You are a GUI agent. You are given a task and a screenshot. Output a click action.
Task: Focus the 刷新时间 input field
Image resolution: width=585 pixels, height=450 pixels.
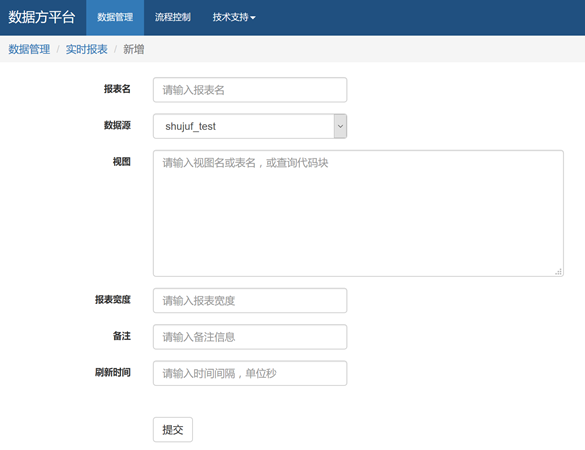click(250, 373)
